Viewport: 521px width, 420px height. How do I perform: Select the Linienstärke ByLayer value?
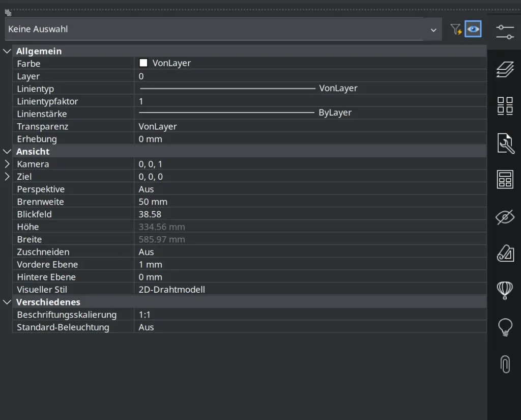(310, 114)
